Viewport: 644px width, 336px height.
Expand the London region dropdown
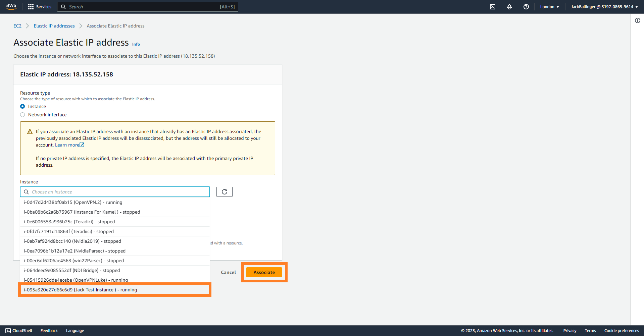(549, 7)
